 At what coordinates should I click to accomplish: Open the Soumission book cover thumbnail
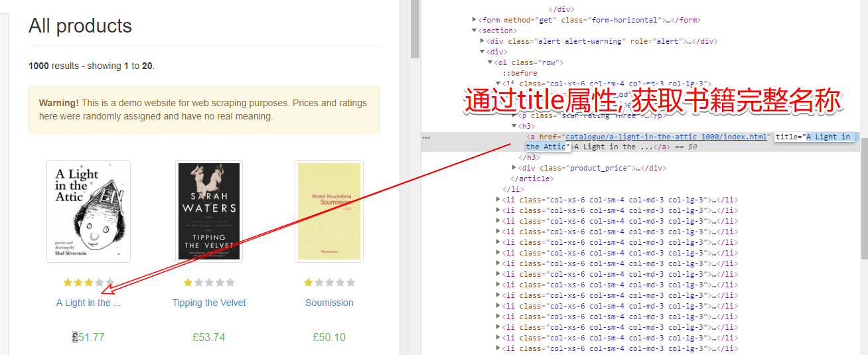click(329, 211)
